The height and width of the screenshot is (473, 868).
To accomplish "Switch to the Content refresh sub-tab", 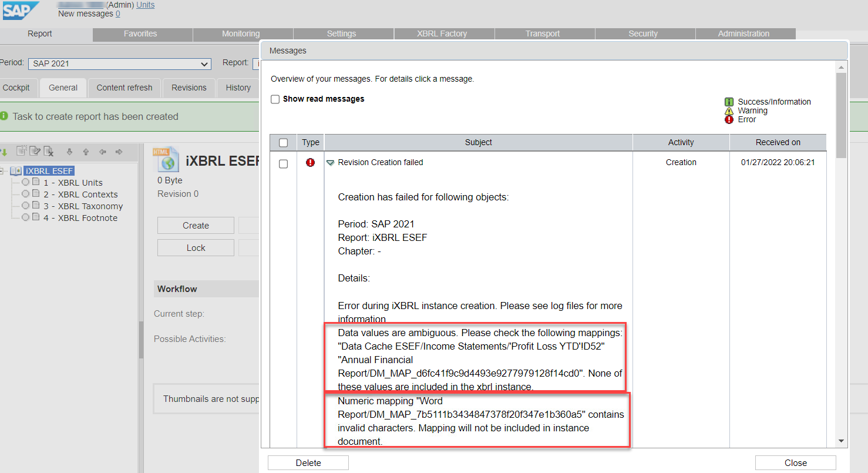I will 125,88.
